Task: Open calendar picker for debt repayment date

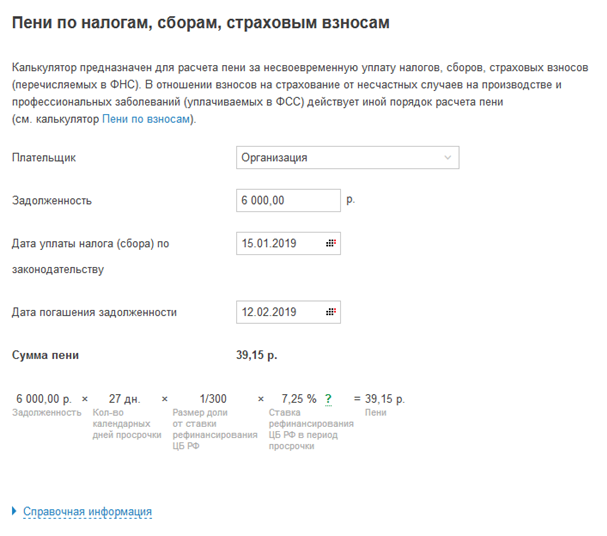Action: coord(331,312)
